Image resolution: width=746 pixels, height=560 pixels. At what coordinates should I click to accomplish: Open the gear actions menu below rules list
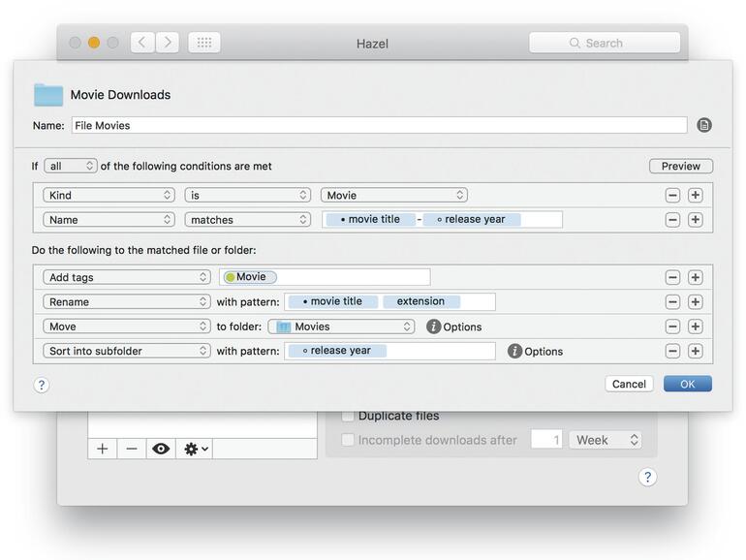point(195,449)
